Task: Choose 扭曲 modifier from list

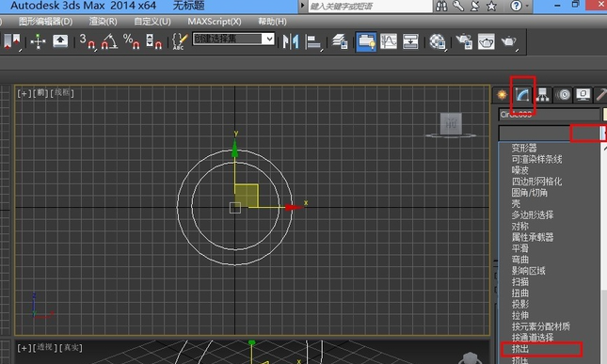Action: 519,293
